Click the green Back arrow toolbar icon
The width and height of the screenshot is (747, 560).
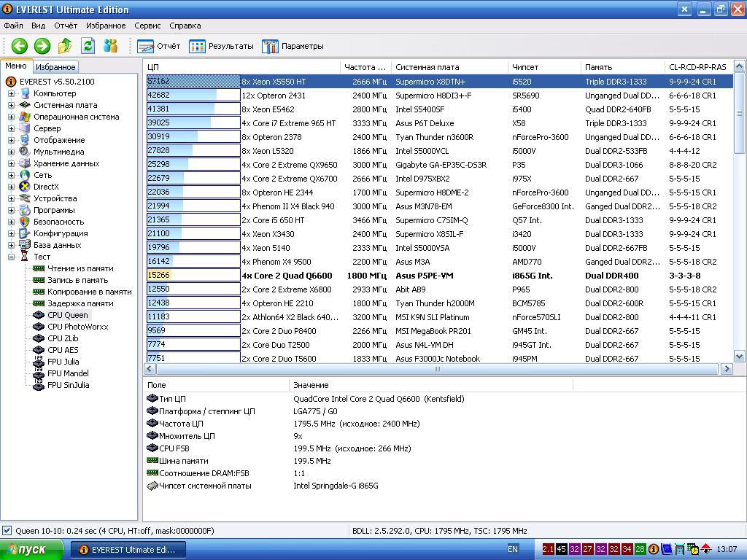click(19, 46)
